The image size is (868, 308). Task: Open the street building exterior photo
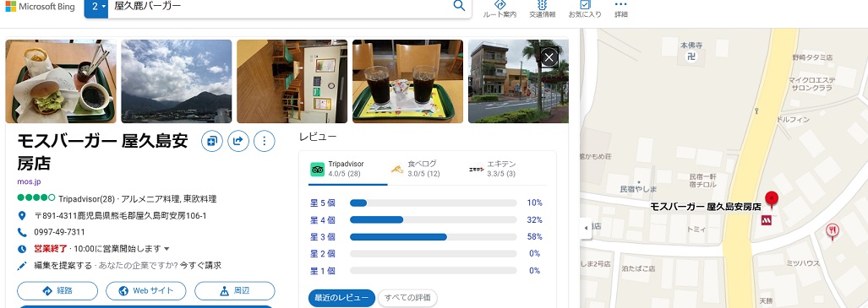[x=518, y=81]
